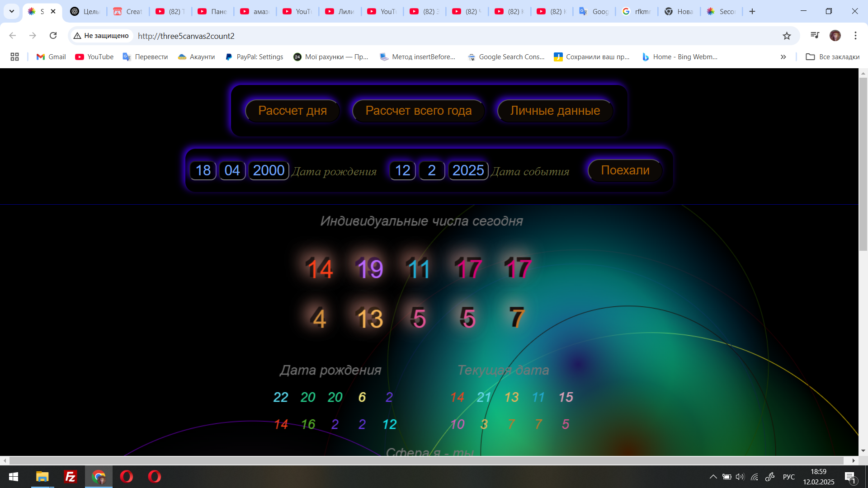The image size is (868, 488).
Task: Edit the event month field 2
Action: [432, 170]
